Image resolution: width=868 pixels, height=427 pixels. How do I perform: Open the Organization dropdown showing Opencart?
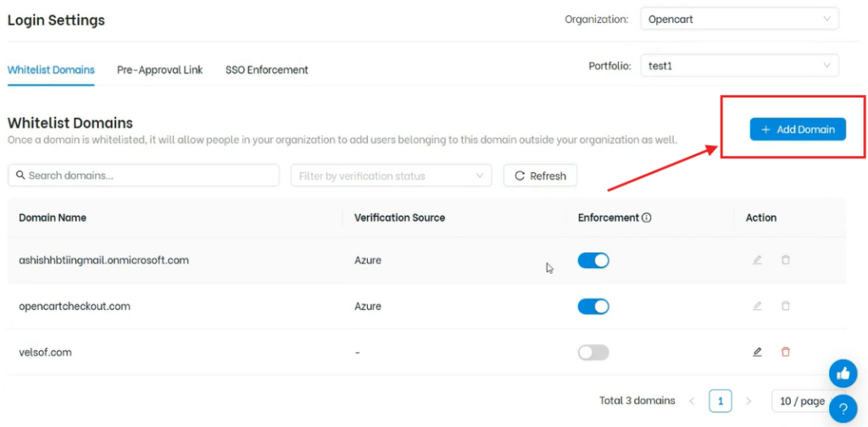pos(738,19)
